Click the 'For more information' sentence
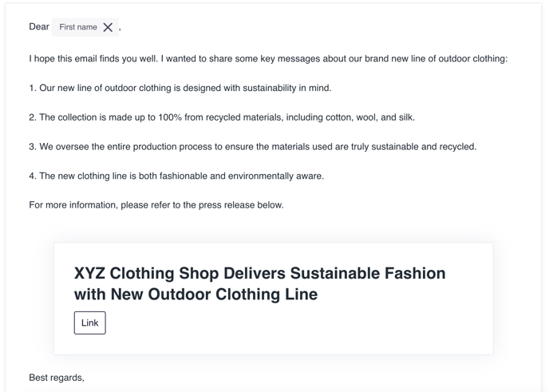The height and width of the screenshot is (392, 549). (x=156, y=205)
